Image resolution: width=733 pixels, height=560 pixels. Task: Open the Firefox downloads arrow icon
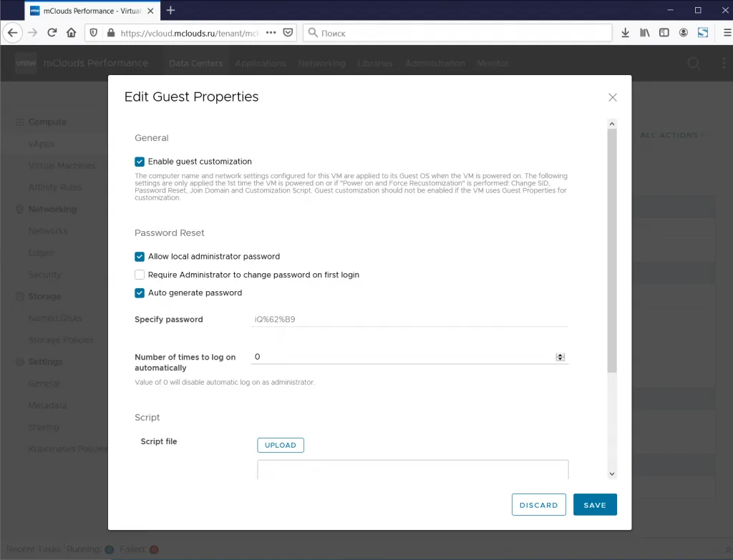pos(625,33)
